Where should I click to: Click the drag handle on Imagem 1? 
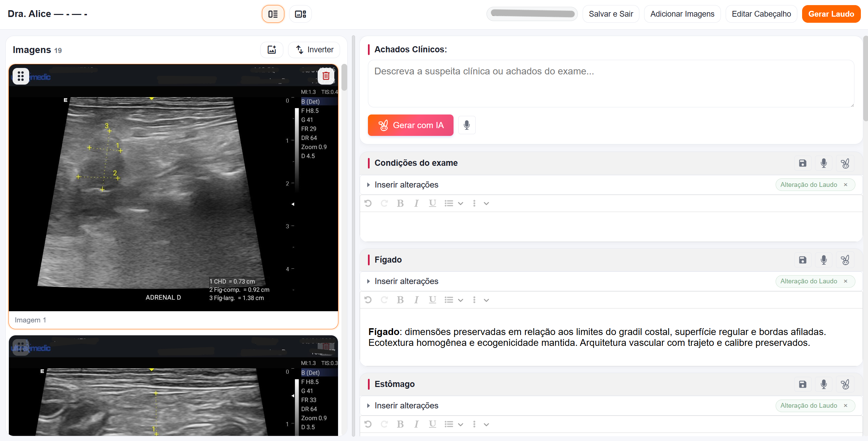21,76
